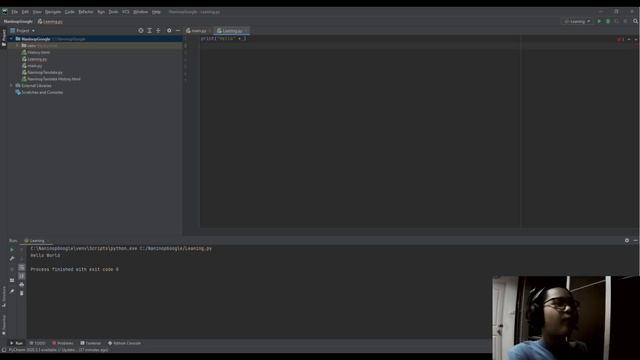This screenshot has height=360, width=640.
Task: Toggle tool window bars icon in status bar
Action: point(4,350)
